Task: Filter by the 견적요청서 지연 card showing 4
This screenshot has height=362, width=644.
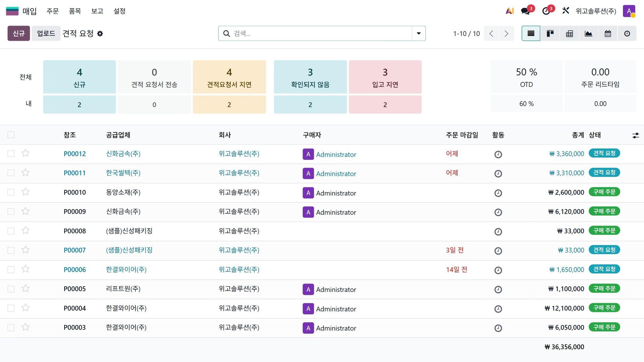Action: point(229,77)
